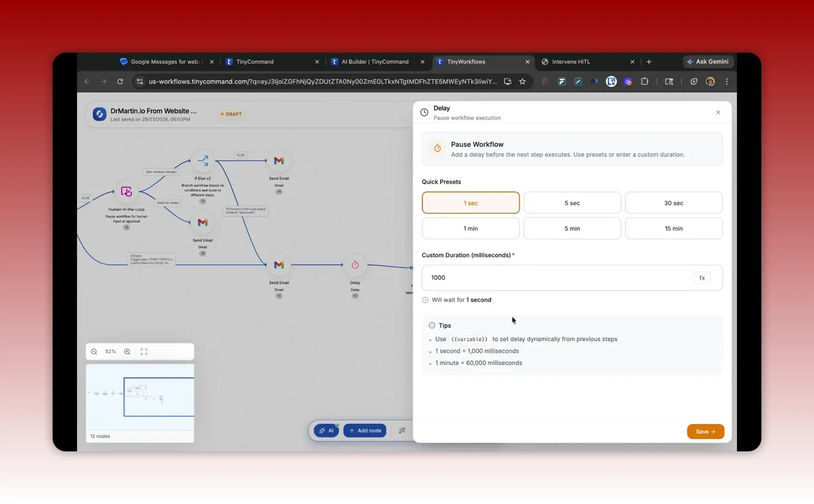
Task: Zoom in the workflow canvas
Action: click(x=127, y=352)
